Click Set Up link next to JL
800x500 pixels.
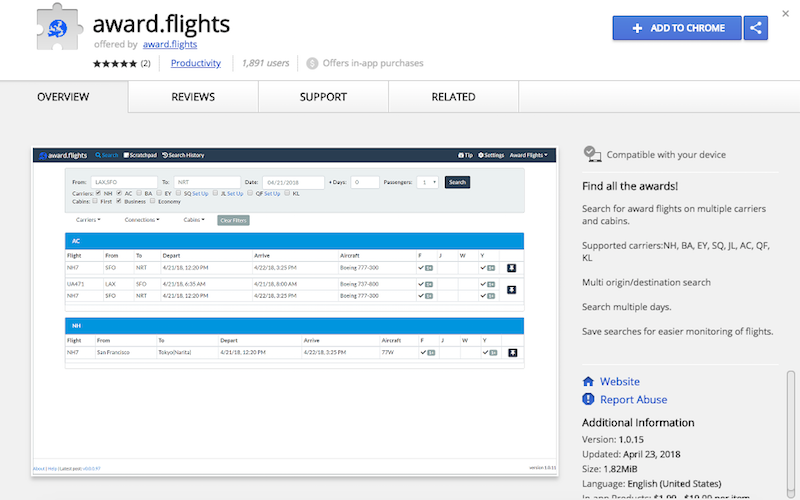235,194
